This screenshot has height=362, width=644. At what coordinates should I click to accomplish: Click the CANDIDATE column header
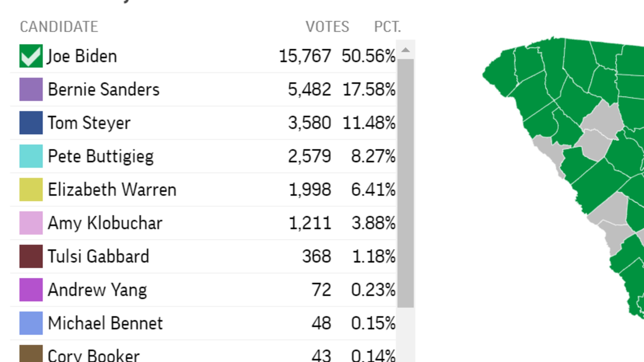click(59, 27)
